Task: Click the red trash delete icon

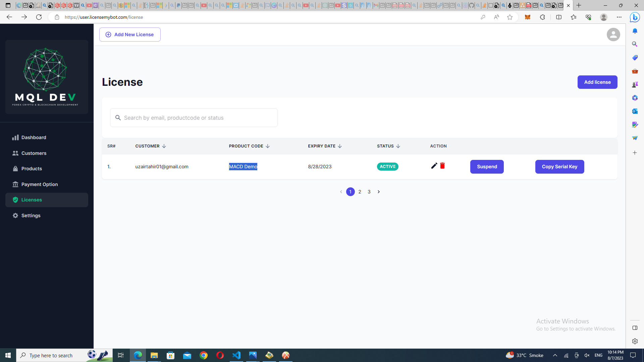Action: [x=442, y=166]
